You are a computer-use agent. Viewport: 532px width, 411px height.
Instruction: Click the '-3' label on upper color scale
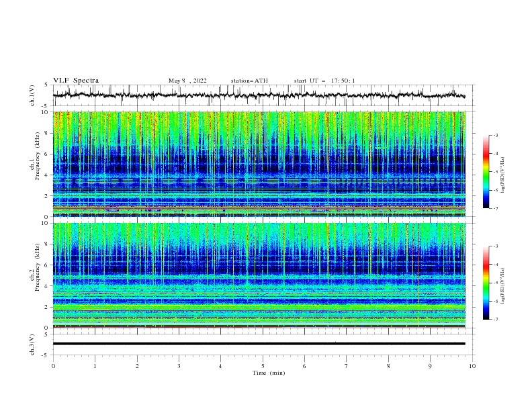point(495,135)
